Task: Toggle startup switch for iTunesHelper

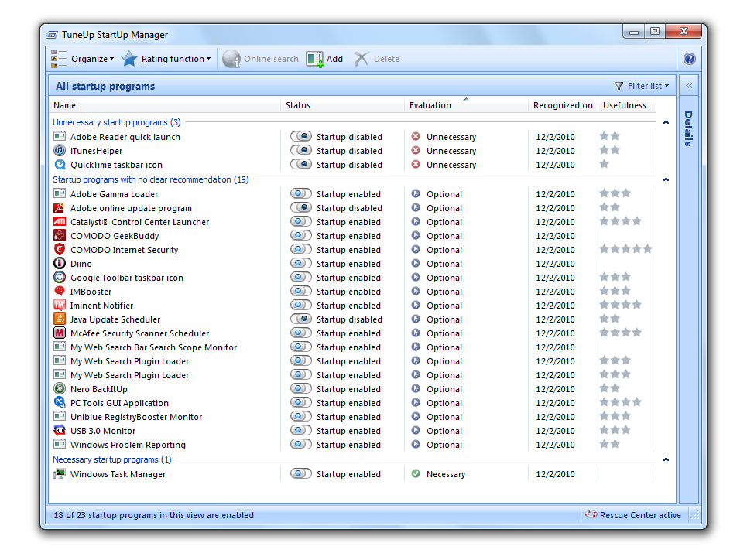Action: pyautogui.click(x=301, y=151)
